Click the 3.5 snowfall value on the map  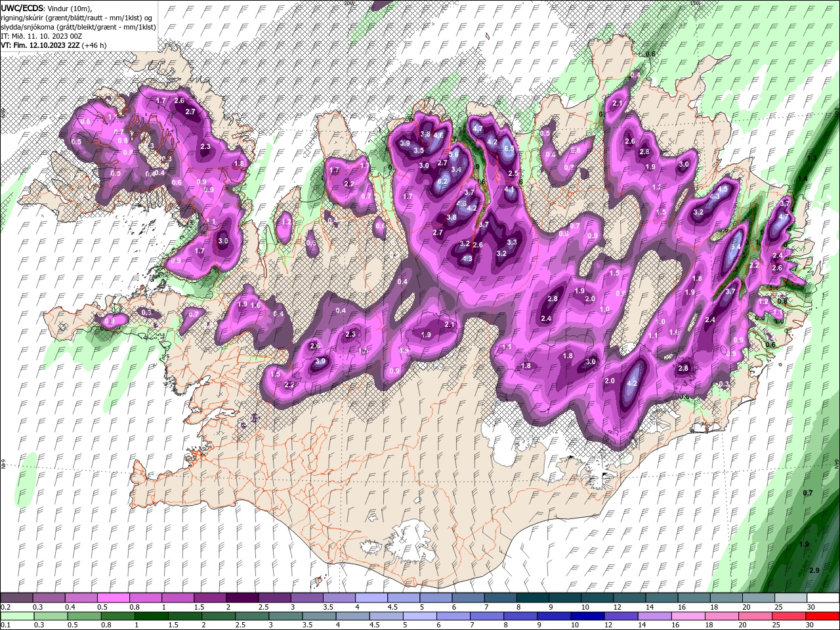tap(419, 150)
